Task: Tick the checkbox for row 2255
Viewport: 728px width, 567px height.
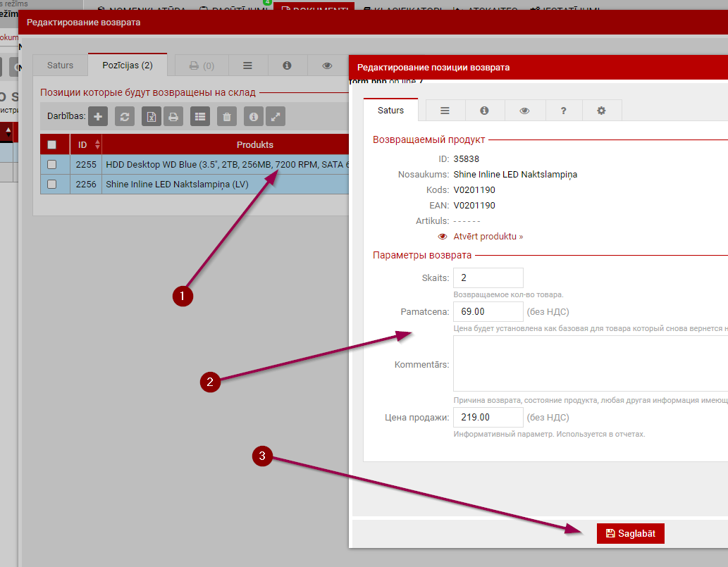Action: [x=51, y=164]
